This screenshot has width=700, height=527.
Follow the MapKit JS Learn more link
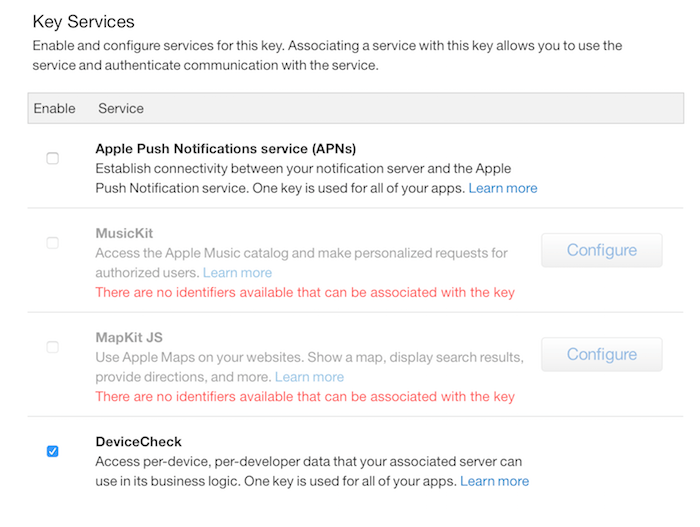tap(309, 377)
